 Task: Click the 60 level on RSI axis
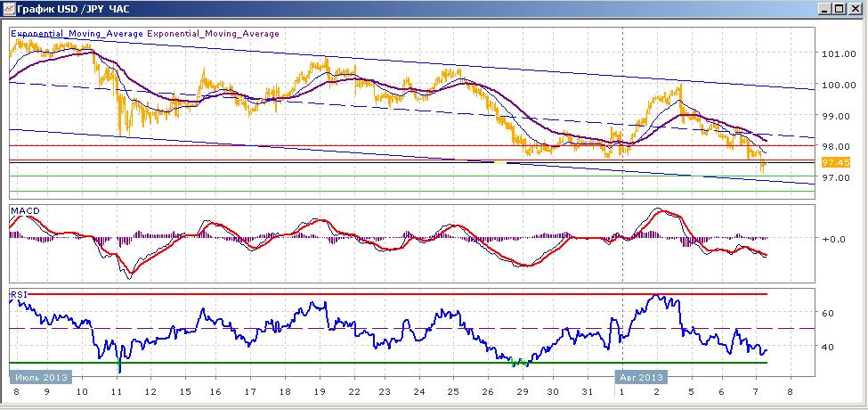827,313
